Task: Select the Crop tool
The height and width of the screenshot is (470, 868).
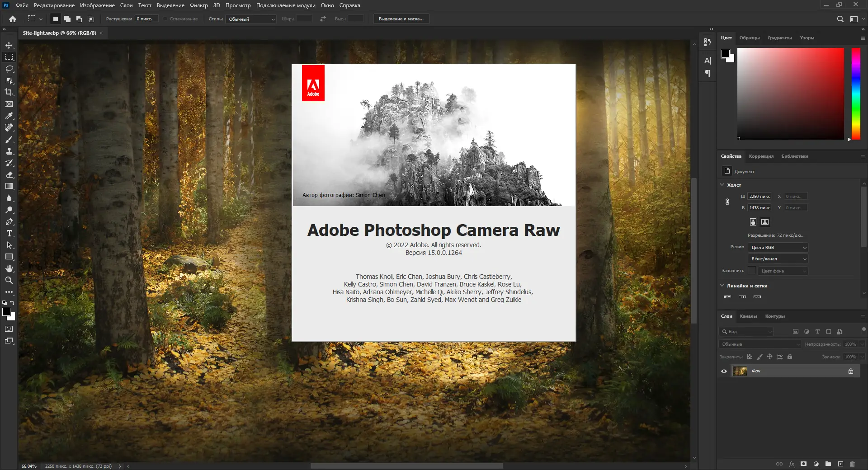Action: 9,92
